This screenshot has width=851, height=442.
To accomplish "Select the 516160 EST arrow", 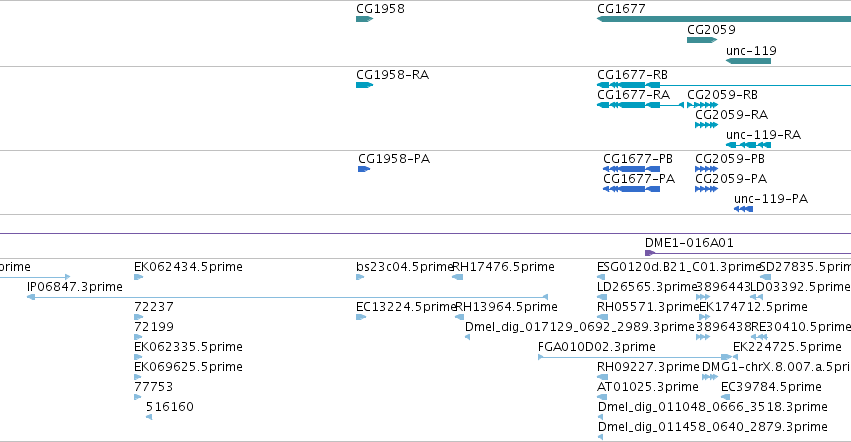I will 149,417.
